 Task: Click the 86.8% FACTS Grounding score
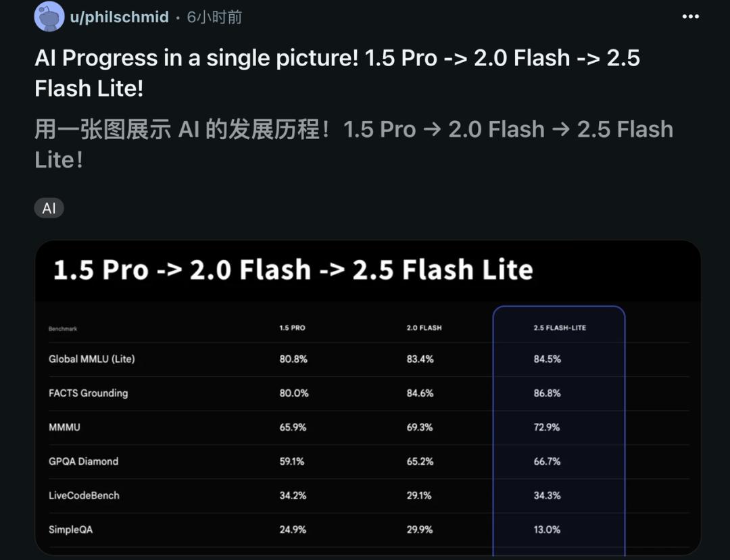click(x=547, y=393)
